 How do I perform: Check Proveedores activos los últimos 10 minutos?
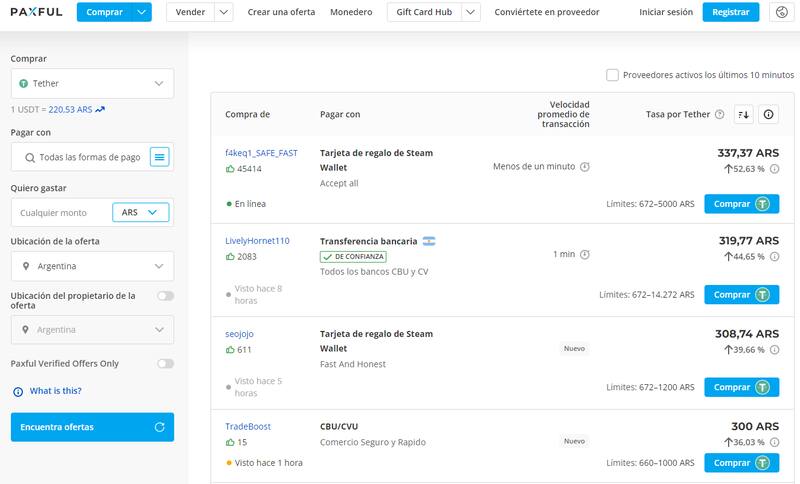(612, 75)
